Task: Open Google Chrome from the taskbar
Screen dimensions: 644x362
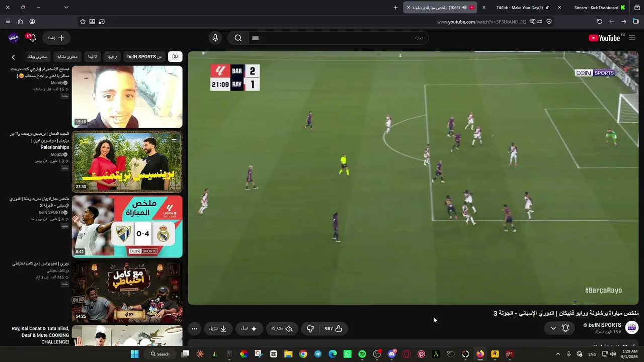Action: point(303,354)
